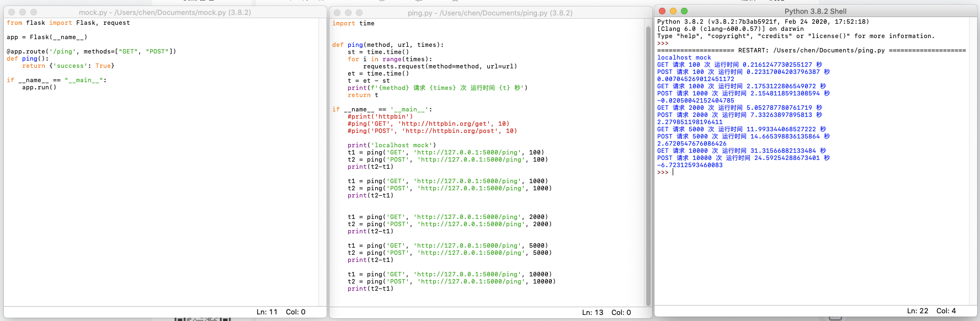980x321 pixels.
Task: Click the 'app.run()' line in mock.py
Action: [x=39, y=88]
